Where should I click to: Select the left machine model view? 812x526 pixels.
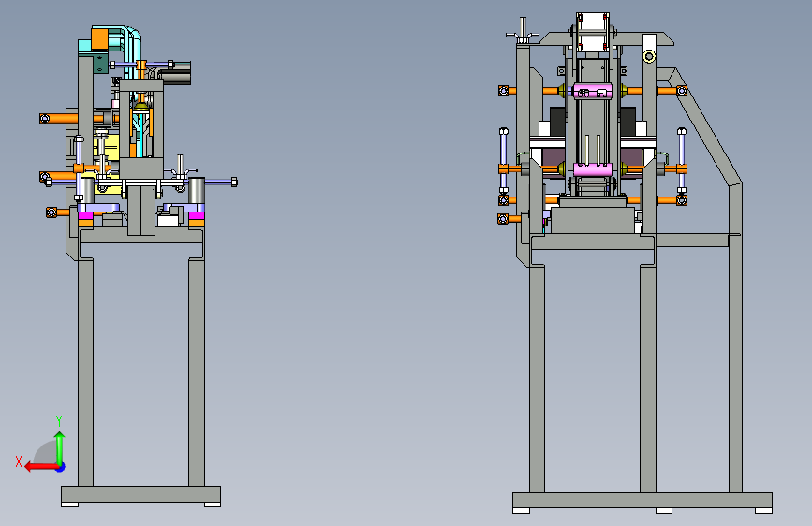point(139,265)
